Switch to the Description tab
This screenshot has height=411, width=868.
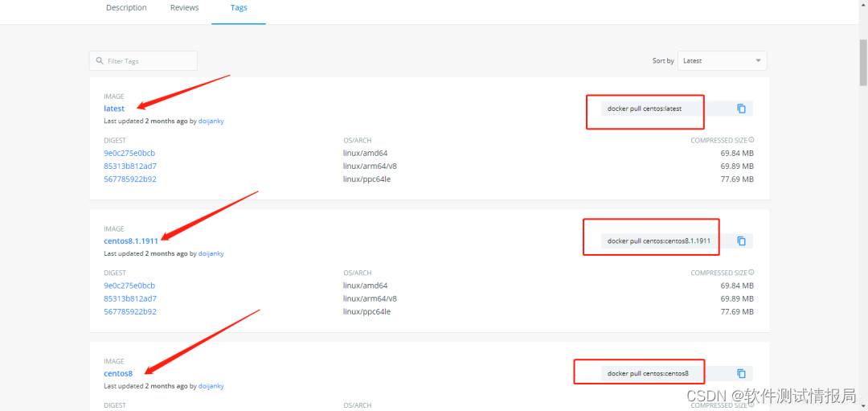click(126, 8)
